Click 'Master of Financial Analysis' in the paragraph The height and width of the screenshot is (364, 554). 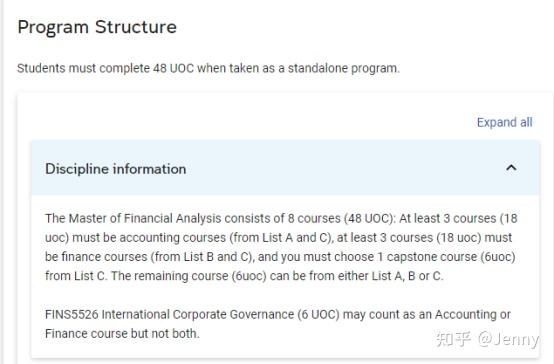pyautogui.click(x=145, y=218)
